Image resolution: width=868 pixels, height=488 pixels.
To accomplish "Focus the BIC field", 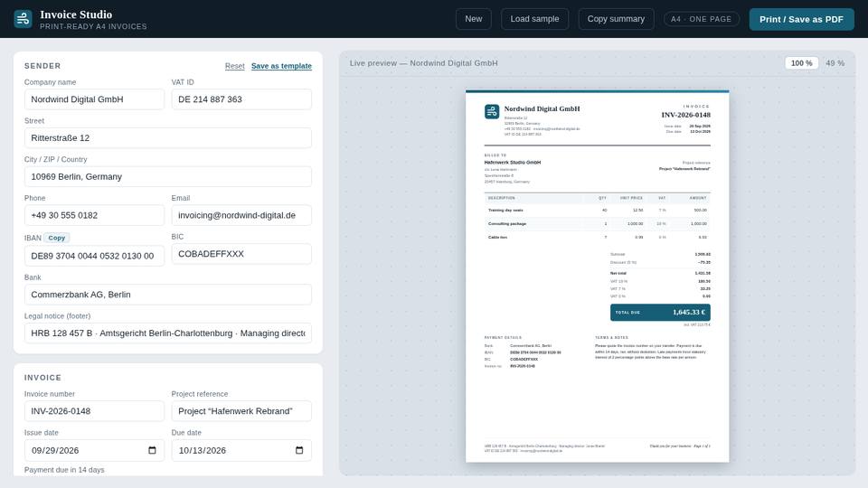I will coord(241,254).
